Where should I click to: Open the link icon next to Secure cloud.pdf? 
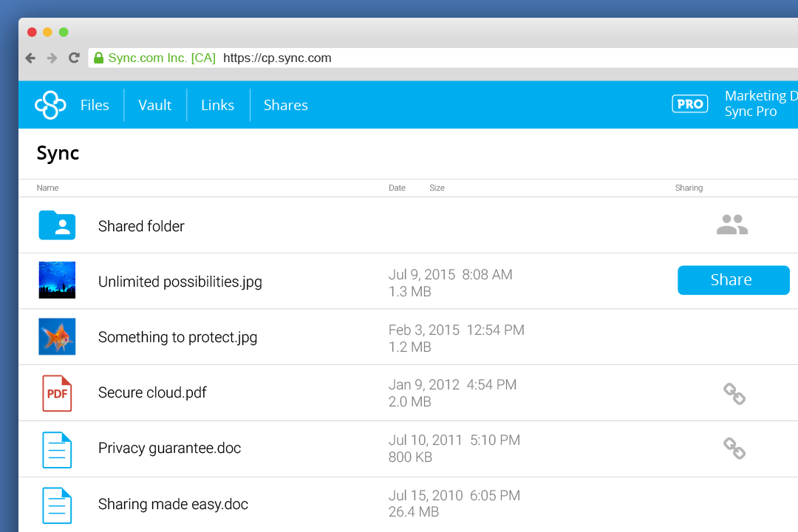pos(734,392)
